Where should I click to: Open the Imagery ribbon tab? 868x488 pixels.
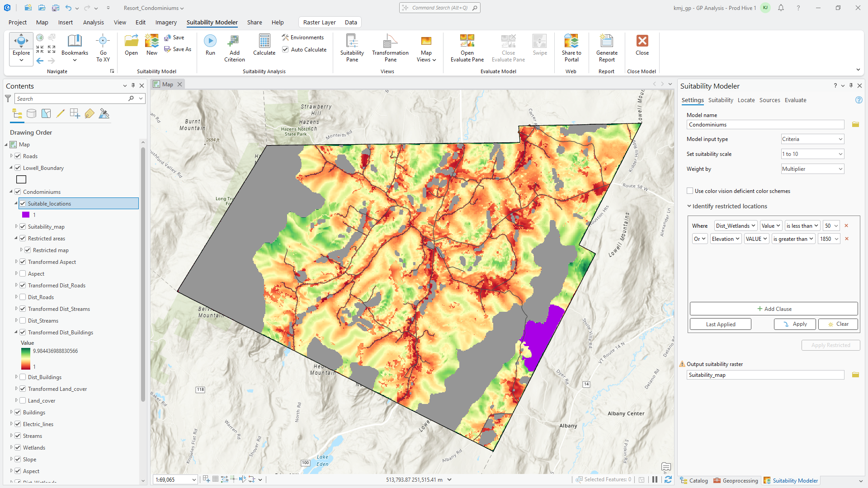point(166,22)
